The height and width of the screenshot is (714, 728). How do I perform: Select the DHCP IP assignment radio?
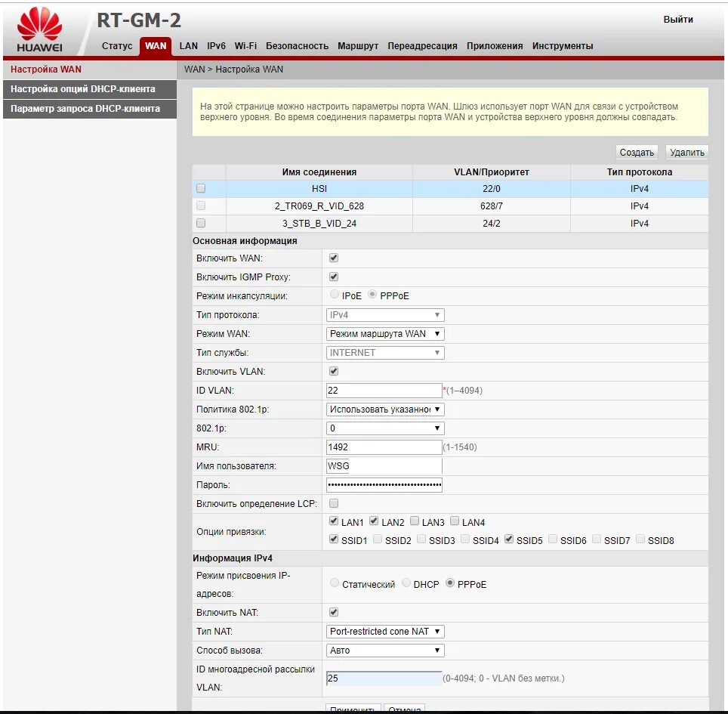pos(406,583)
